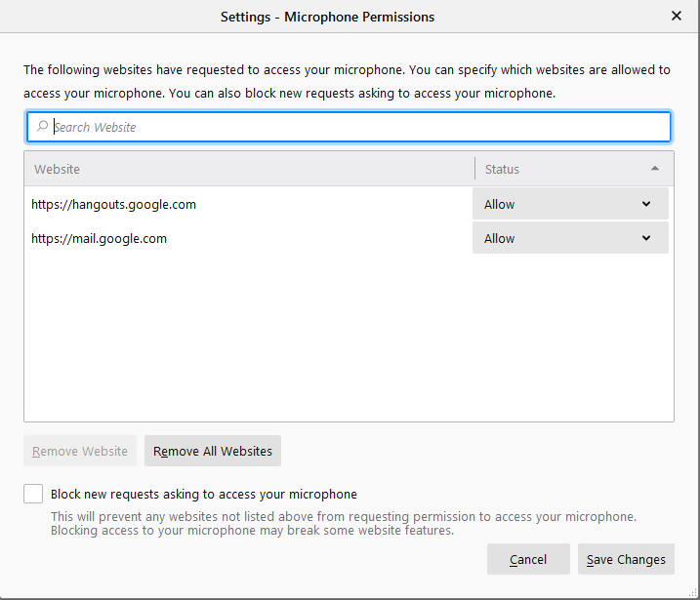Click the chevron in the mail.google.com row

click(646, 238)
